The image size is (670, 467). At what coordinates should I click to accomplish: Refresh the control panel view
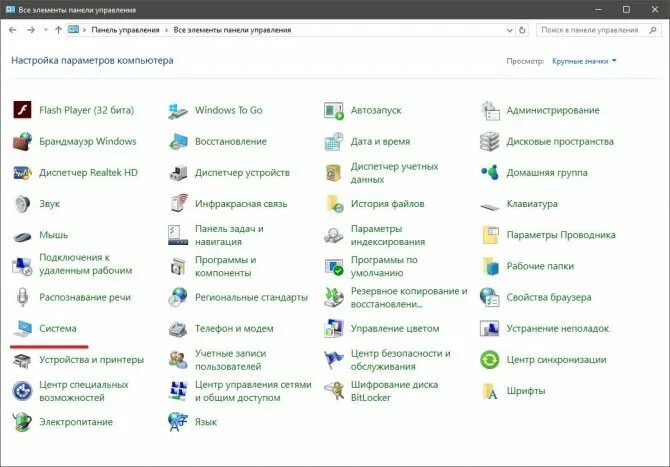[522, 30]
